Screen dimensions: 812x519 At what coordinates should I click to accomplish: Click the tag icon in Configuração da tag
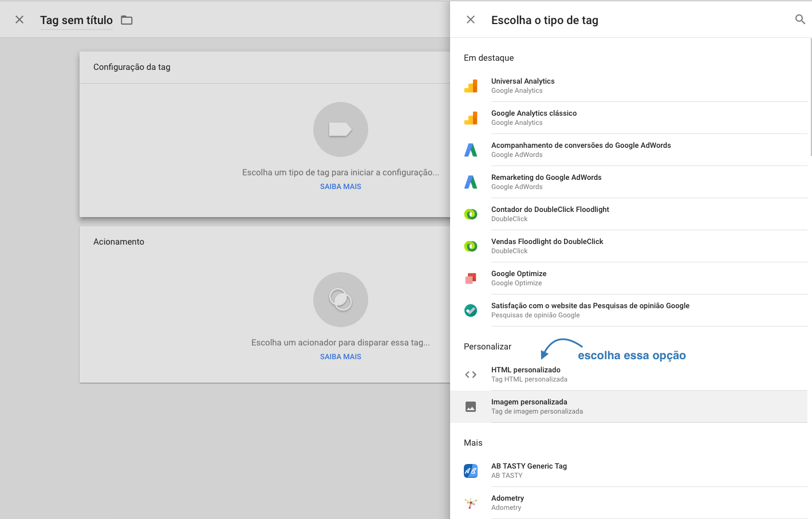point(341,129)
